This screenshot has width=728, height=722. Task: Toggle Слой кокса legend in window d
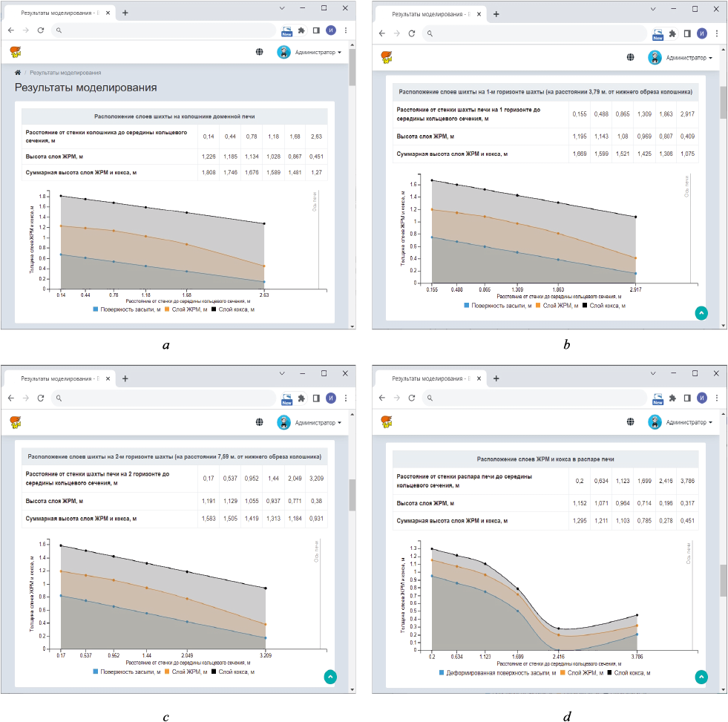(x=629, y=672)
